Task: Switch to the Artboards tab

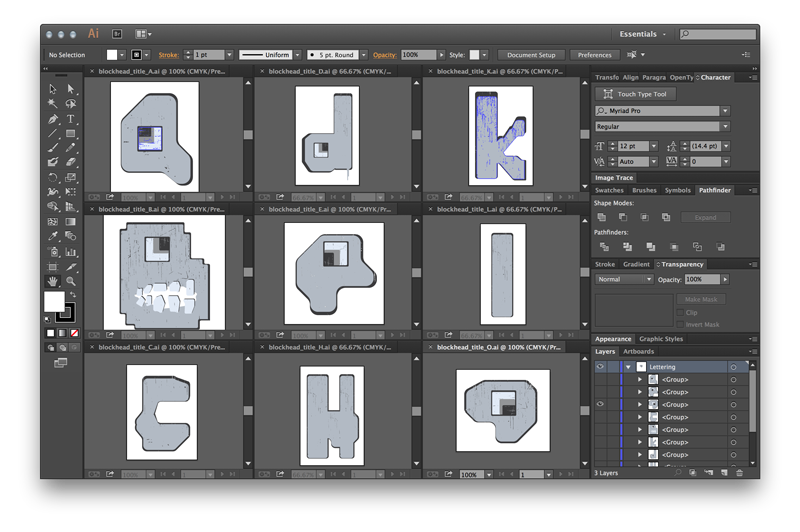Action: [x=638, y=352]
